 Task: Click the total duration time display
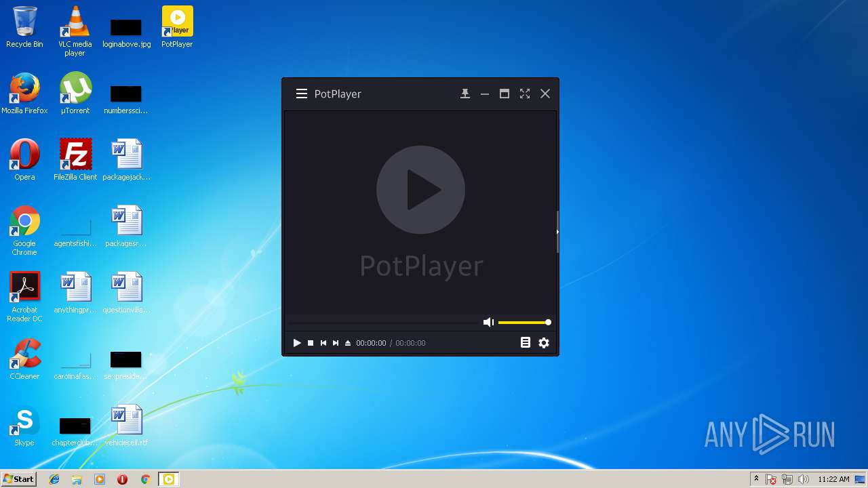[410, 343]
